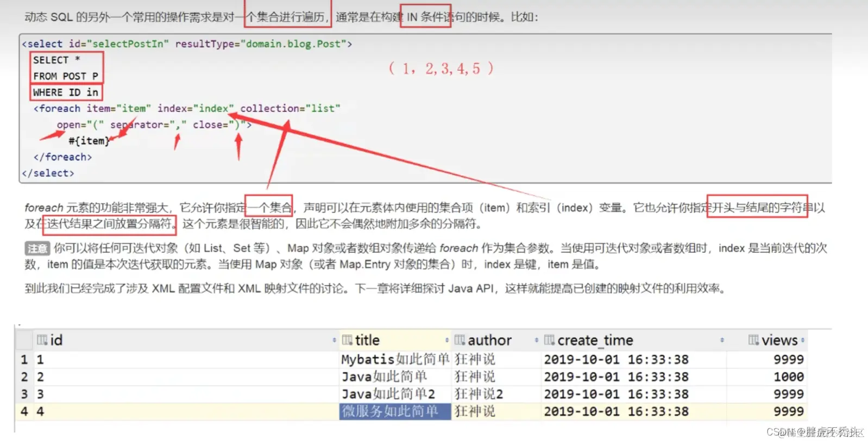Viewport: 868px width, 442px height.
Task: Select the highlighted cell '微服务如此简单'
Action: (x=395, y=412)
